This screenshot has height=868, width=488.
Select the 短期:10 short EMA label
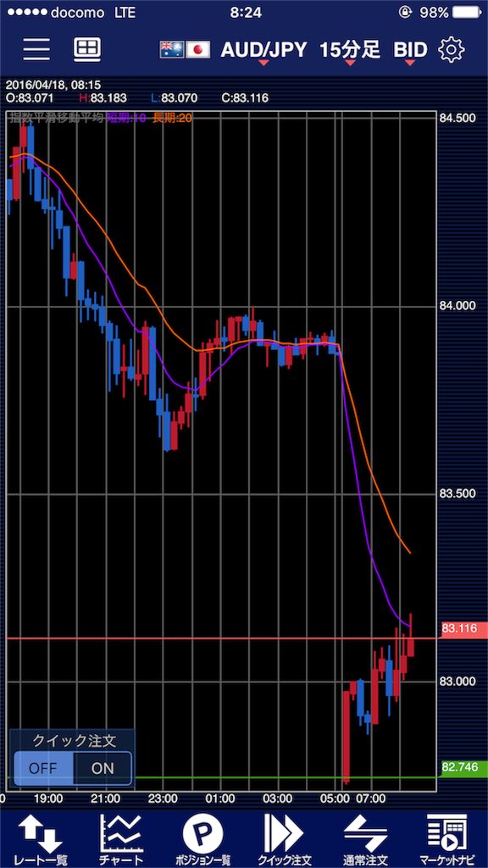point(125,117)
